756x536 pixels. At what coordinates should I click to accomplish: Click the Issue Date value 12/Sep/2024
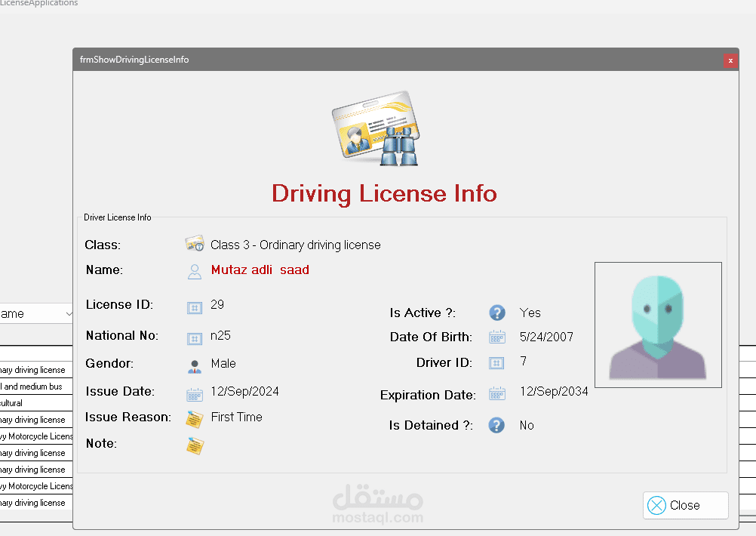[x=245, y=391]
